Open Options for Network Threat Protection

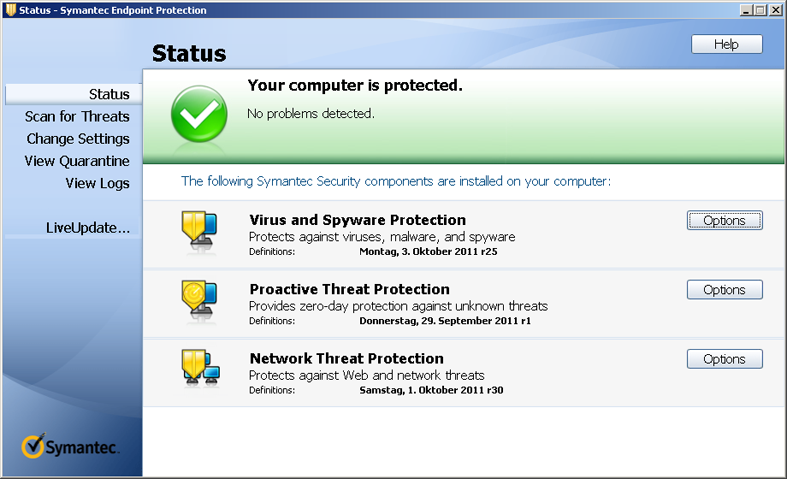(x=724, y=359)
